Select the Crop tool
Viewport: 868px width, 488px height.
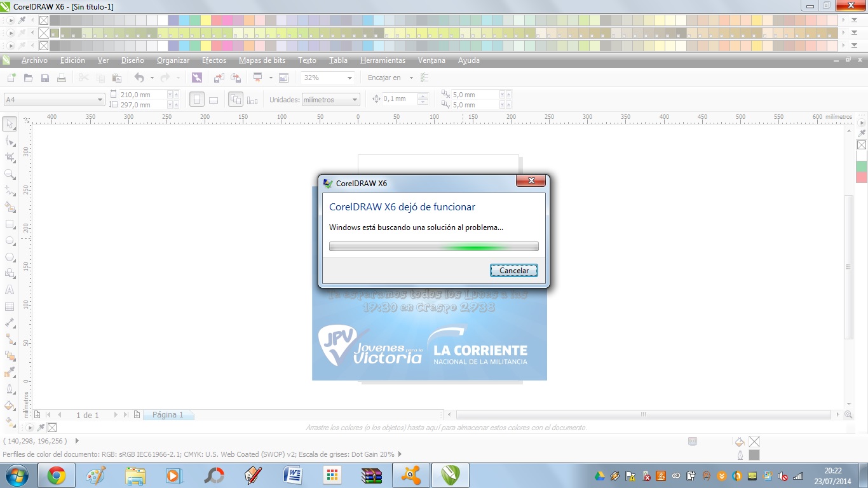(x=10, y=157)
